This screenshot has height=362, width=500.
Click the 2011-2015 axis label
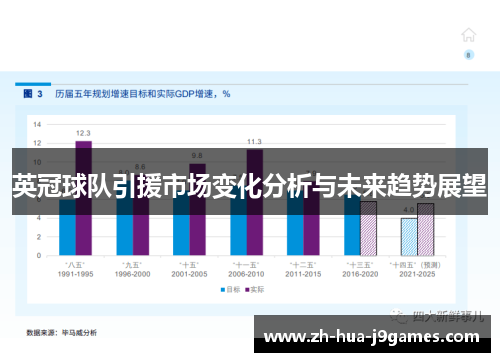(303, 274)
